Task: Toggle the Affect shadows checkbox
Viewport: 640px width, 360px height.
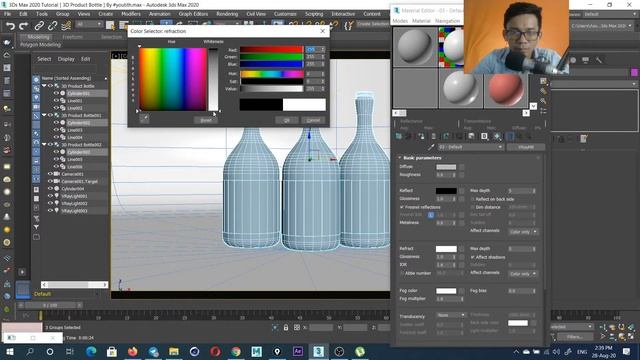Action: 473,257
